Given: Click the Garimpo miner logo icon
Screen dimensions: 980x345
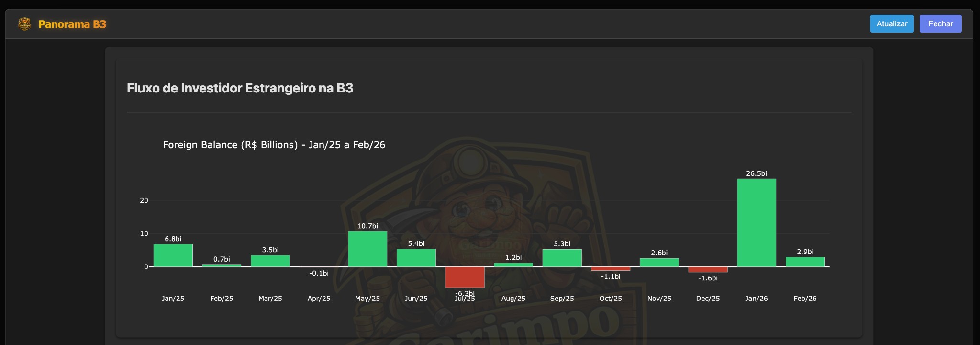Looking at the screenshot, I should pyautogui.click(x=24, y=24).
